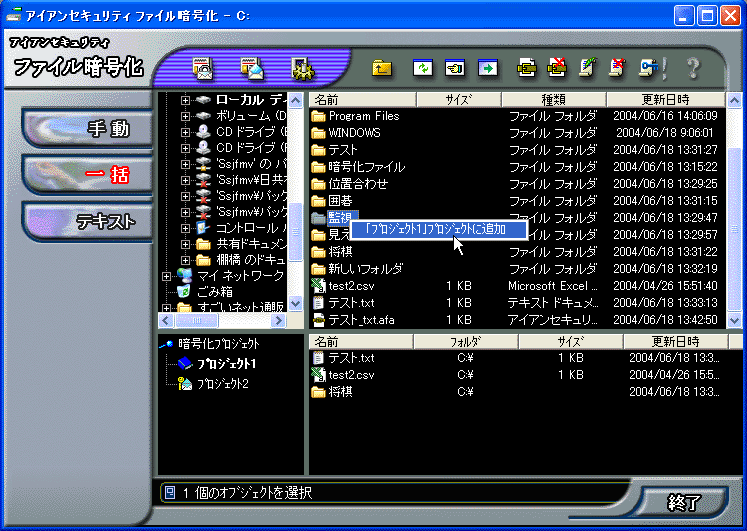The image size is (747, 531).
Task: Open the ごみ箱 recycle bin item
Action: [x=214, y=291]
